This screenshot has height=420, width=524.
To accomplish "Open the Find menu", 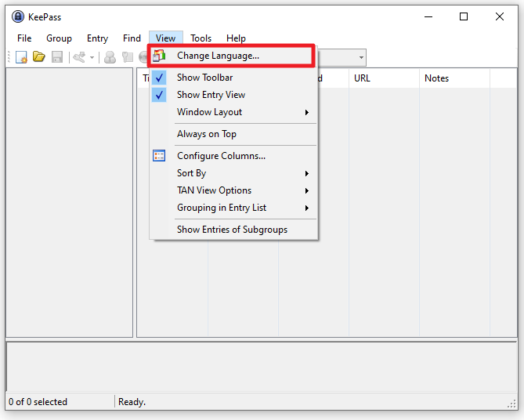I will (132, 38).
